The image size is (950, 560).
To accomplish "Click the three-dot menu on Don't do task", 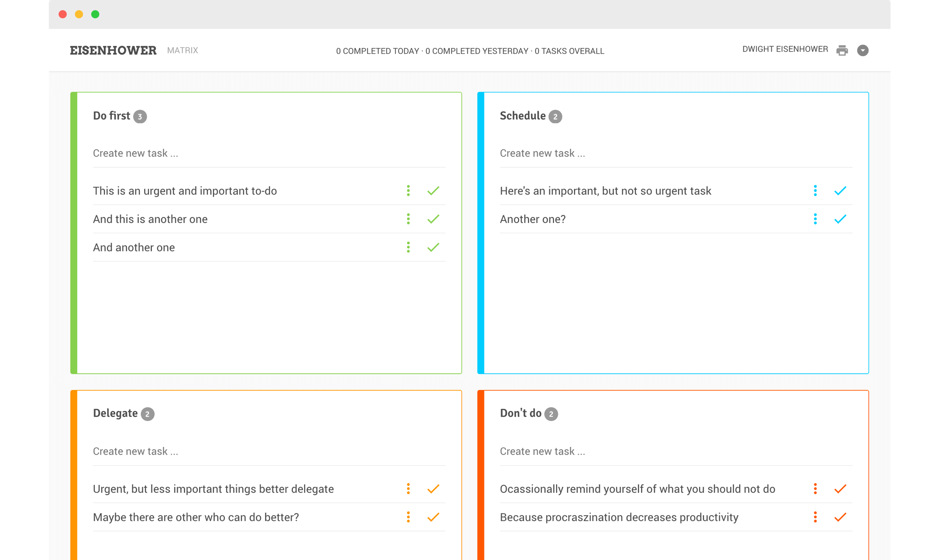I will pos(816,489).
